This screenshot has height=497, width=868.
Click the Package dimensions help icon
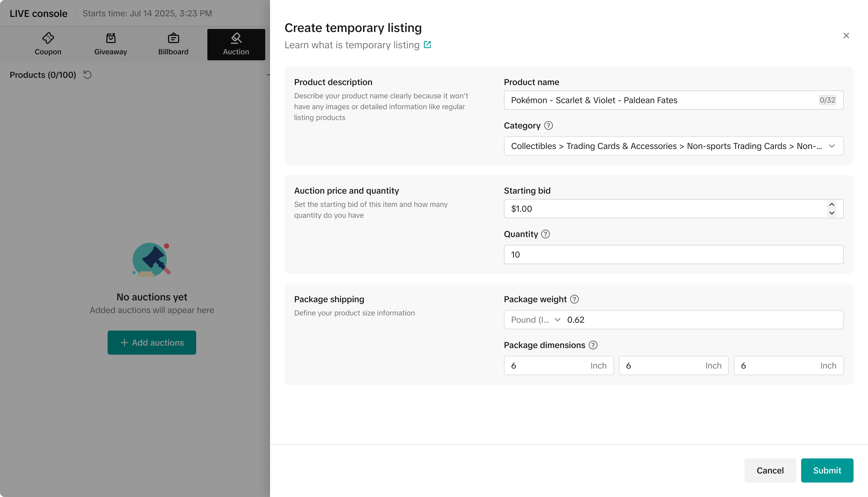tap(593, 345)
